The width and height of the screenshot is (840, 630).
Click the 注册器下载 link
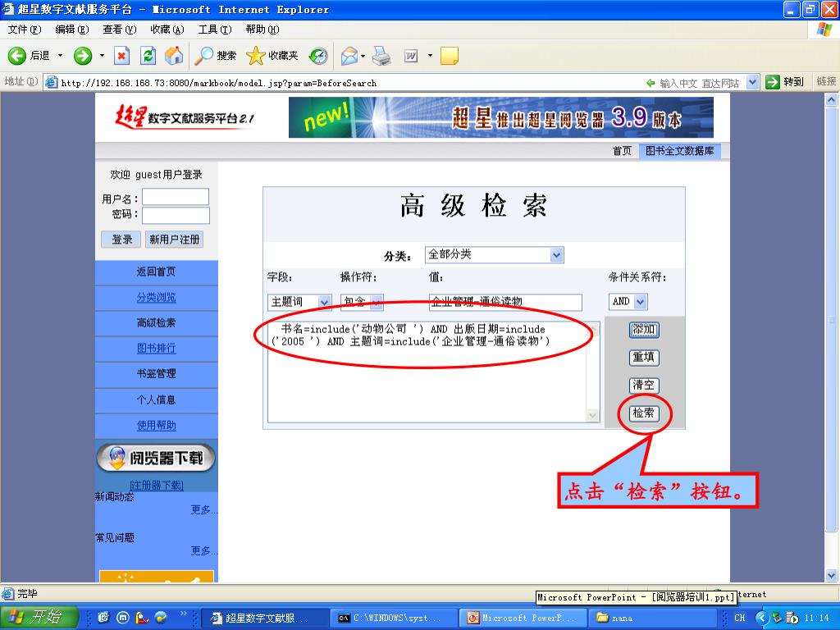157,486
